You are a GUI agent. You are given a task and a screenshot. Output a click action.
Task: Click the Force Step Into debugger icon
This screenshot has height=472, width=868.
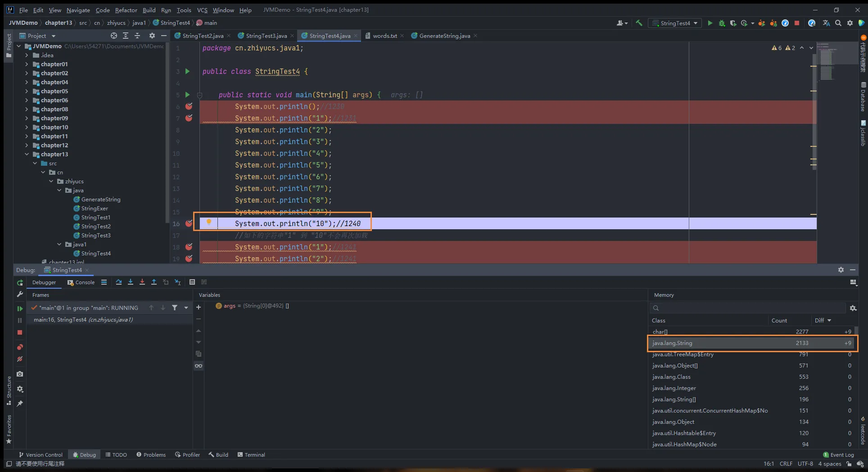[142, 282]
